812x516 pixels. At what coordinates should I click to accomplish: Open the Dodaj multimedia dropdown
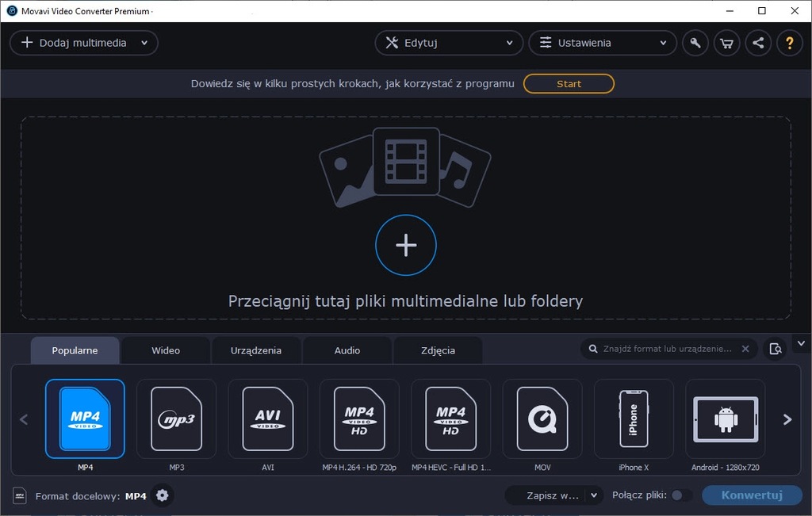pyautogui.click(x=84, y=43)
